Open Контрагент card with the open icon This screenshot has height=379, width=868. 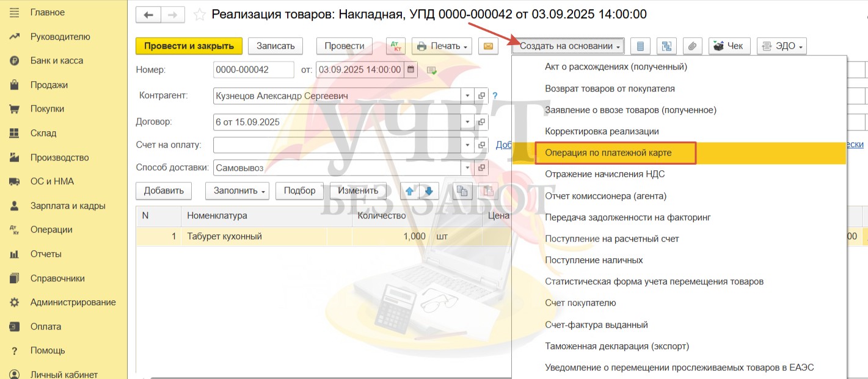pyautogui.click(x=482, y=96)
